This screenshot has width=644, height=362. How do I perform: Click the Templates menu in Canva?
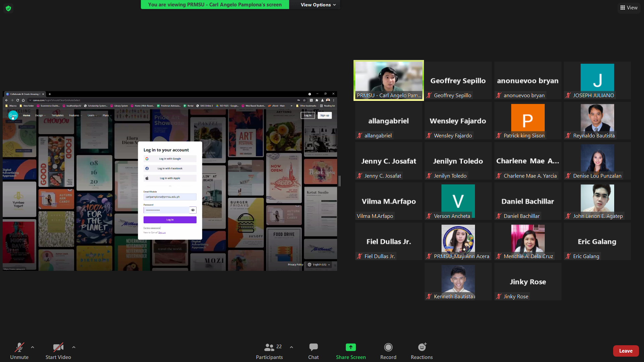57,115
